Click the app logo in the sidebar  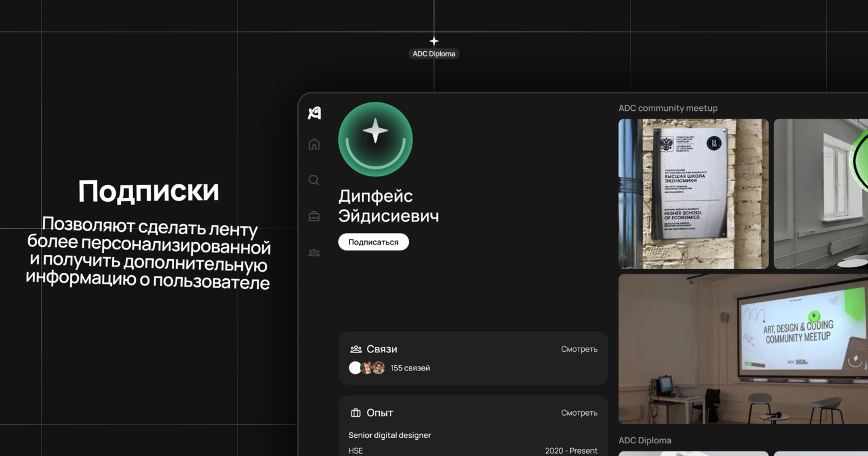tap(315, 113)
